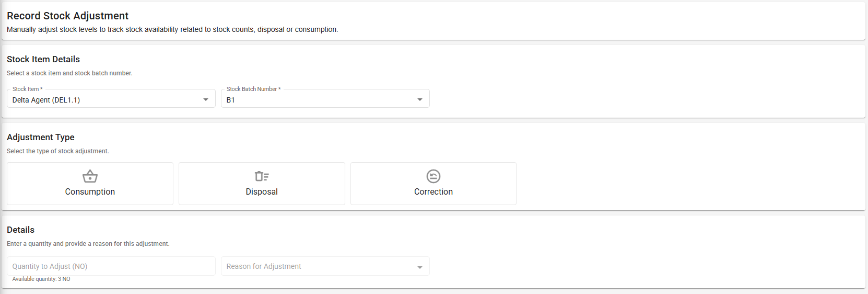Click the Consumption basket icon

[x=90, y=176]
